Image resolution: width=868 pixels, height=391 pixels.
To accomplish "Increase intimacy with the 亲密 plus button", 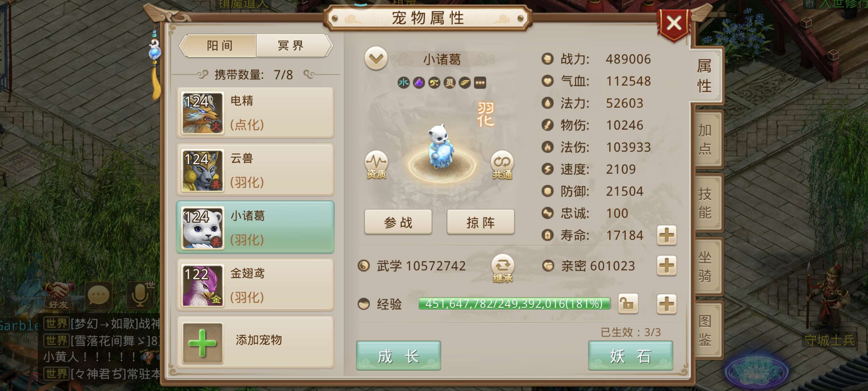I will [666, 265].
